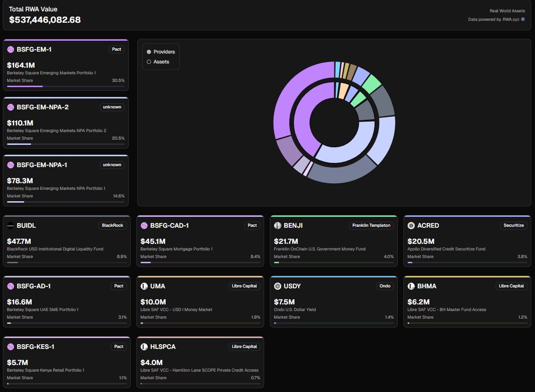The width and height of the screenshot is (535, 392).
Task: Click the BSFG-CAD-1 token icon
Action: (144, 225)
